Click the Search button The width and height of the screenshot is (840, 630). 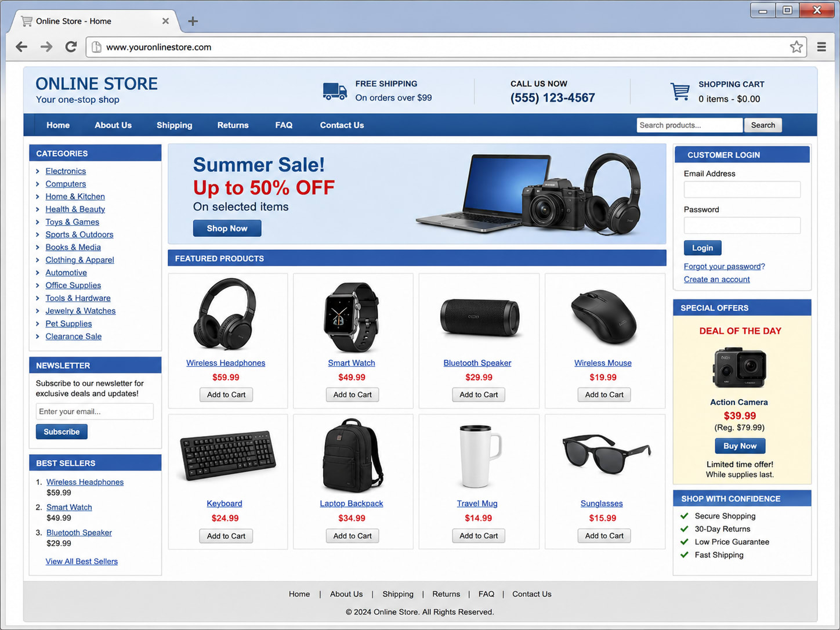pyautogui.click(x=763, y=125)
